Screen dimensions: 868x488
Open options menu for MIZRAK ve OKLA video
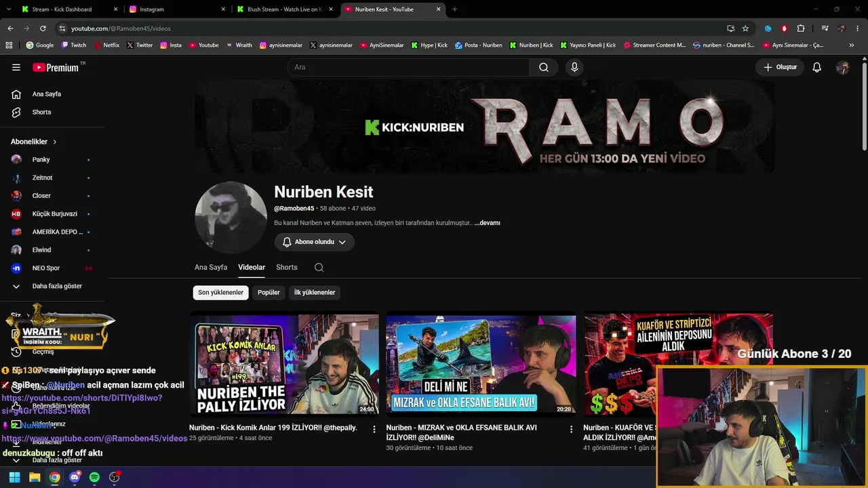pos(571,429)
